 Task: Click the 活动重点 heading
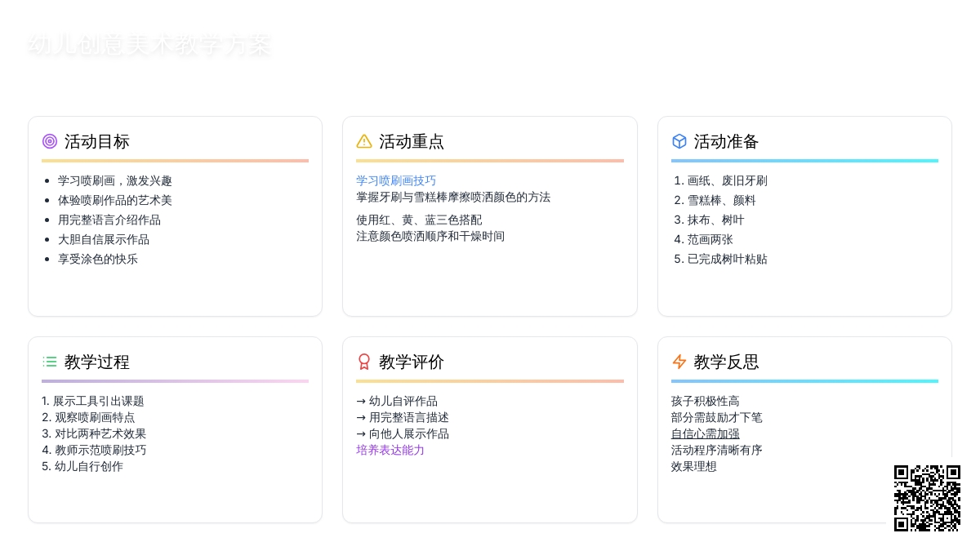(412, 141)
